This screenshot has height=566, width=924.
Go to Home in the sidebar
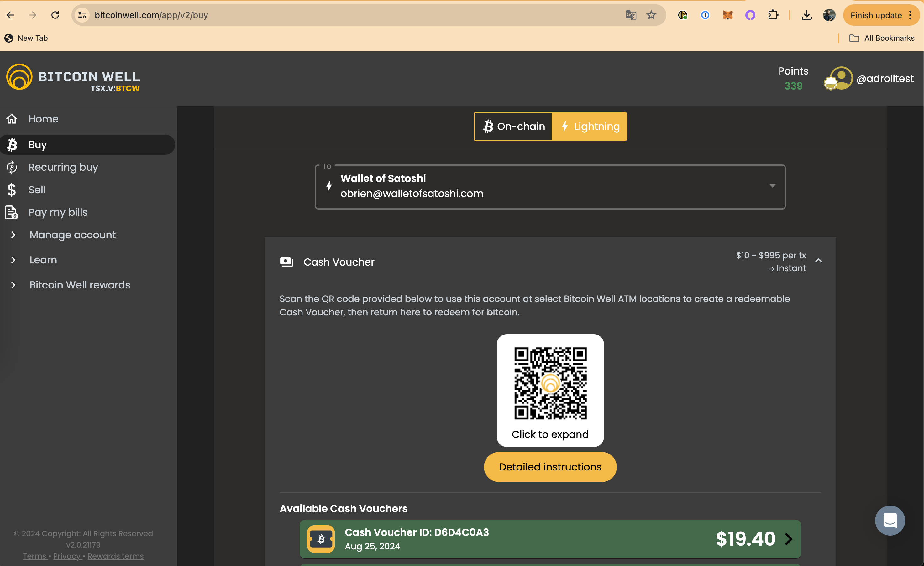(88, 119)
